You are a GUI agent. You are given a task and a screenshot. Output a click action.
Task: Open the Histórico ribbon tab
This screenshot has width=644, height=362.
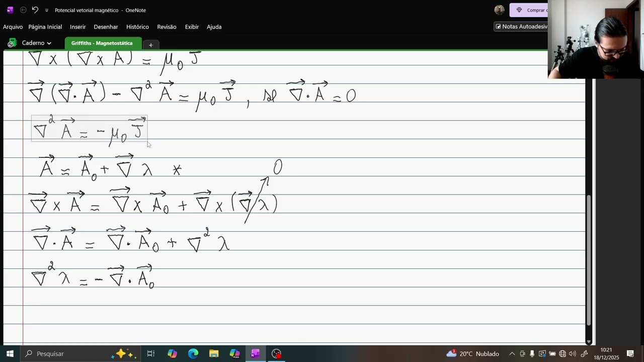coord(137,27)
